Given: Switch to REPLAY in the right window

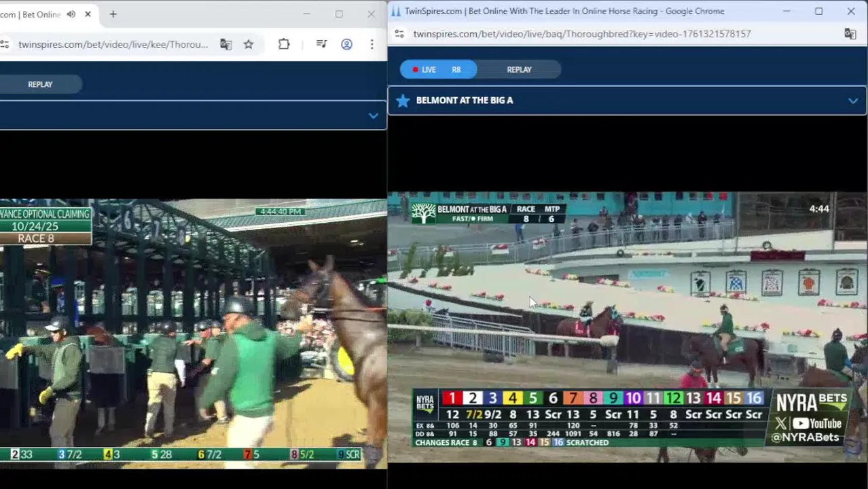Looking at the screenshot, I should coord(519,69).
